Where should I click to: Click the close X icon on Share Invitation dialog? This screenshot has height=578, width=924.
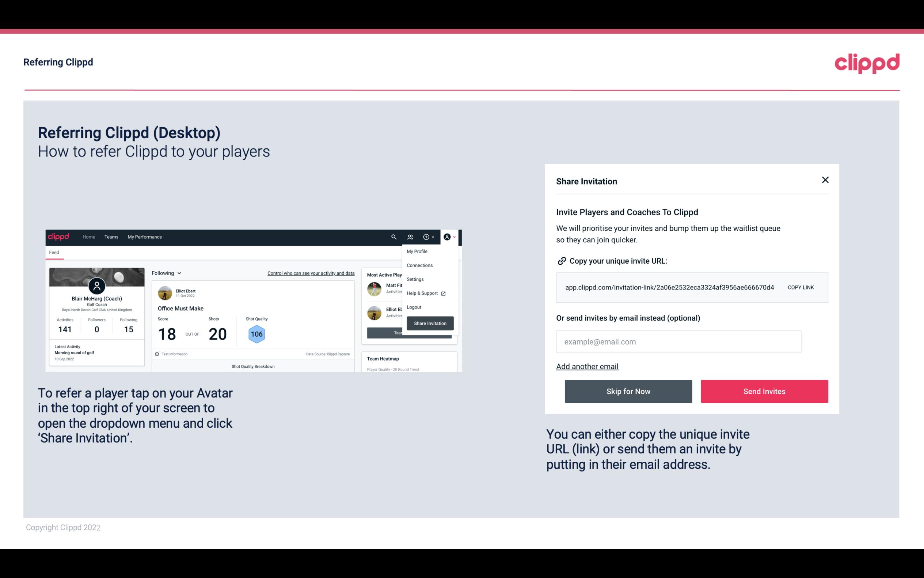pos(824,180)
